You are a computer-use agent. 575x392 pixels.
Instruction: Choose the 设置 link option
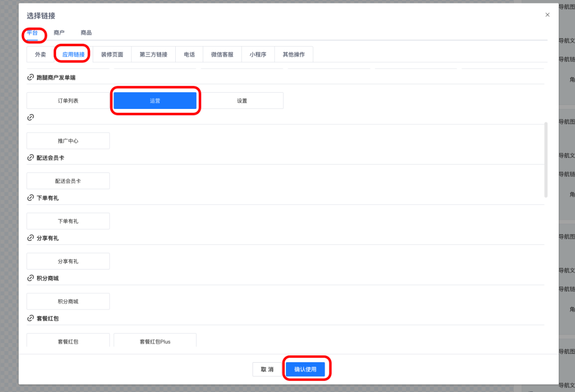[241, 101]
